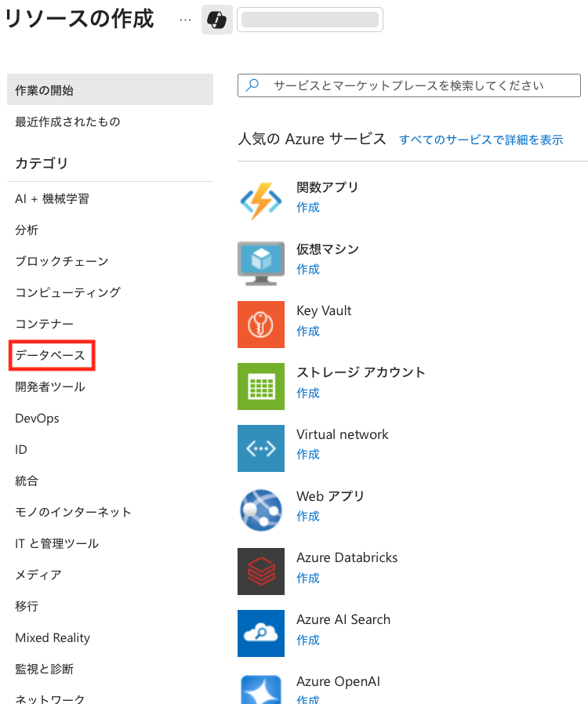
Task: Select the ID category
Action: click(21, 449)
